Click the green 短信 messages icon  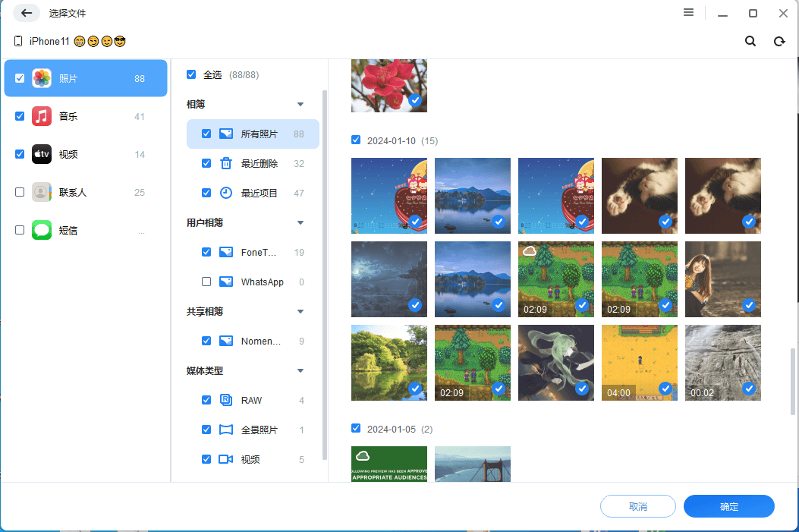(x=41, y=230)
